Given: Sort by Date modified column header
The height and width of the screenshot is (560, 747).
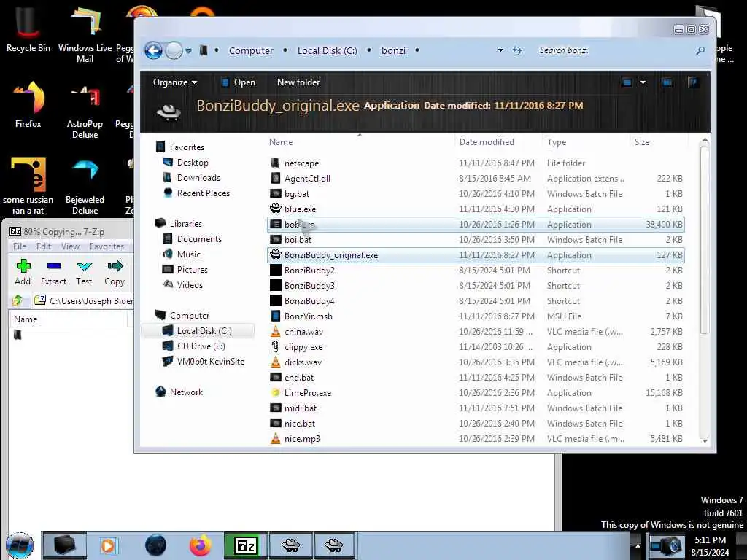Looking at the screenshot, I should tap(487, 142).
